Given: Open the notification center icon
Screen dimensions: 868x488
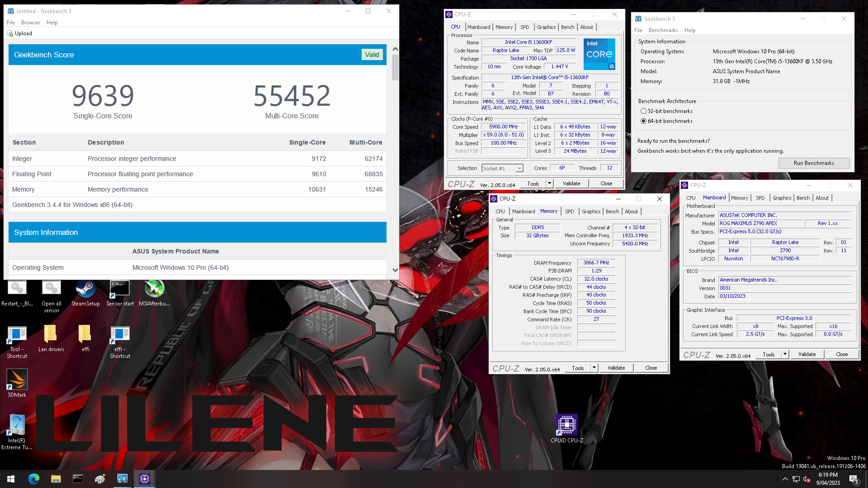Looking at the screenshot, I should pos(854,479).
